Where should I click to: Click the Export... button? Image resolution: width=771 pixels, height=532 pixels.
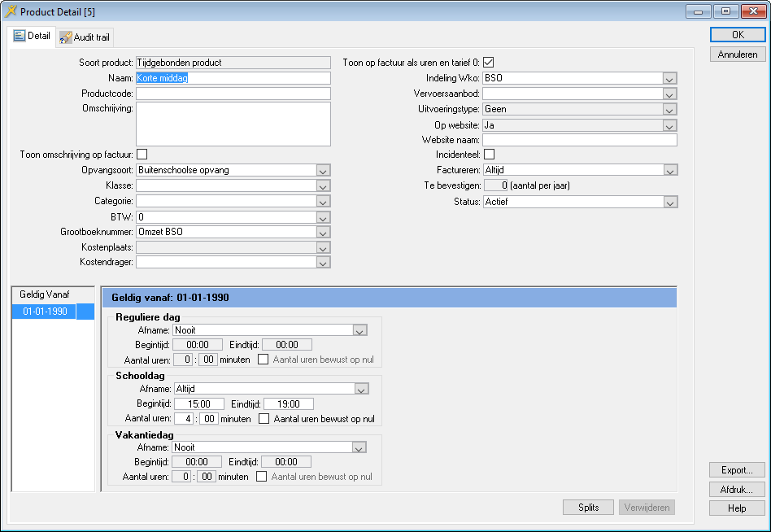pyautogui.click(x=737, y=470)
